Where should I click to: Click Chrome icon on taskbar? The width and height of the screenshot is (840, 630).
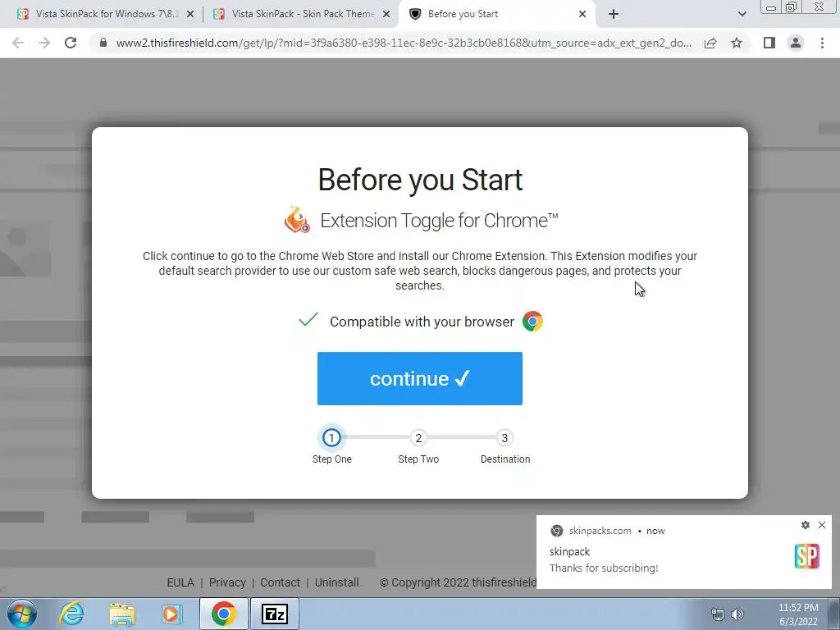(x=223, y=614)
